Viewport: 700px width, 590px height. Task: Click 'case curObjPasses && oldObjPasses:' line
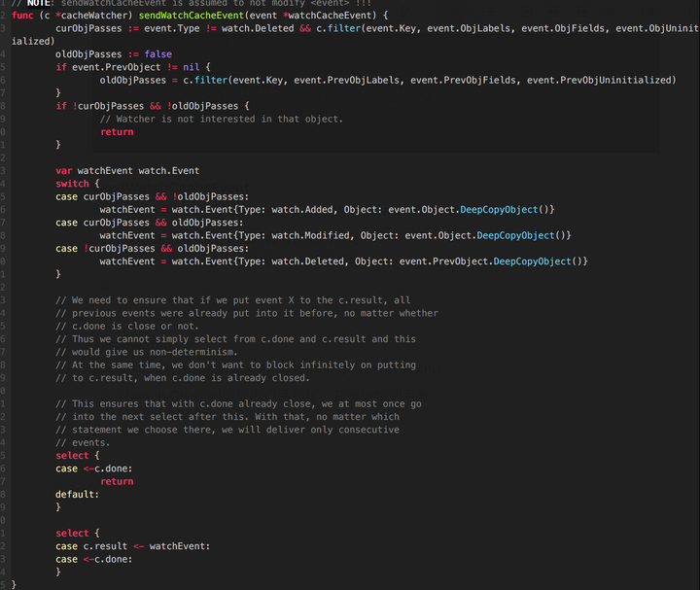point(150,223)
